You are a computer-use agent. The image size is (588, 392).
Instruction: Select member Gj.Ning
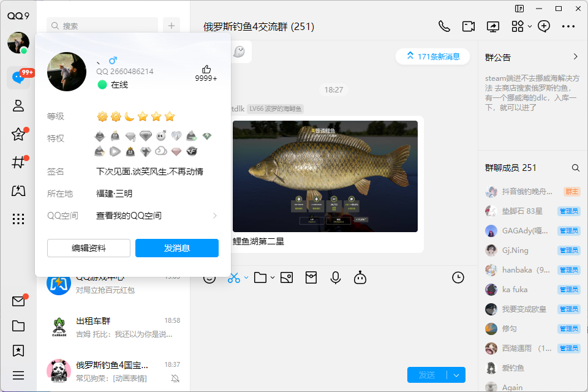pos(532,250)
